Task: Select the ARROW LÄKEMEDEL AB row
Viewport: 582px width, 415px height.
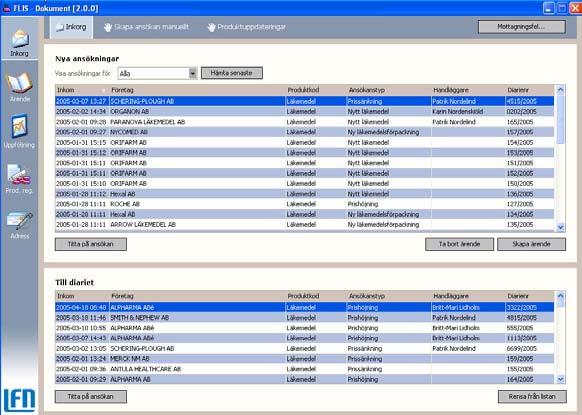Action: (304, 225)
